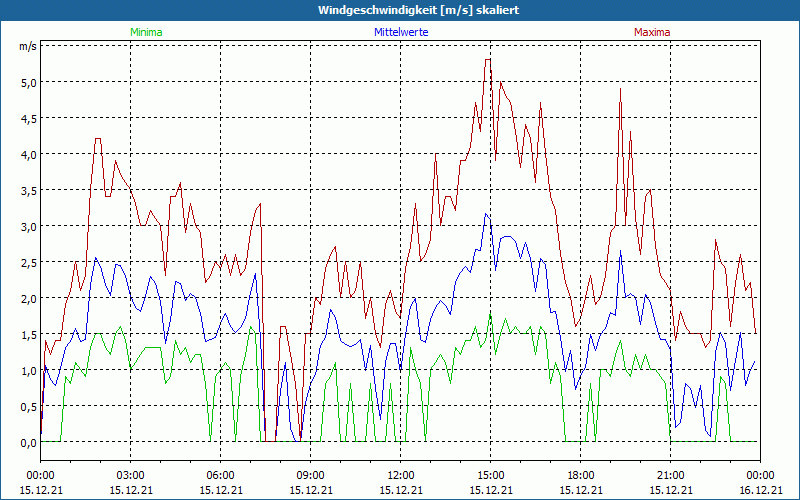Click the '03:00' time axis label
The width and height of the screenshot is (800, 500).
point(131,476)
